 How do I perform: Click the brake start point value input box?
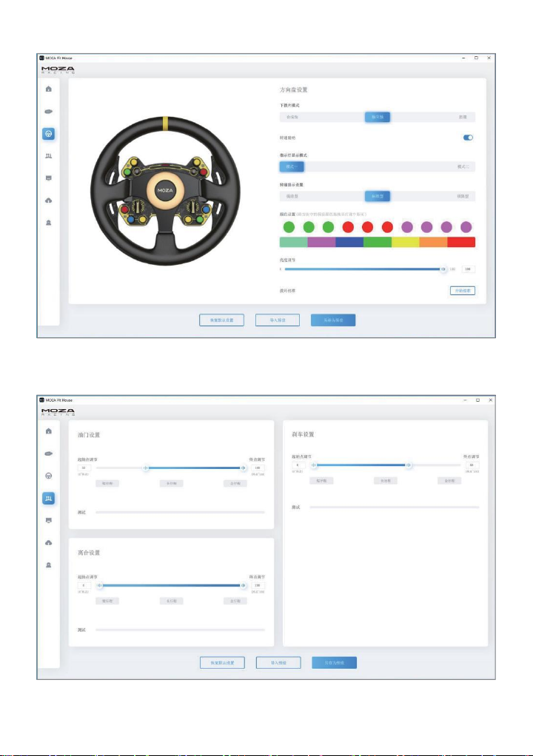point(298,465)
